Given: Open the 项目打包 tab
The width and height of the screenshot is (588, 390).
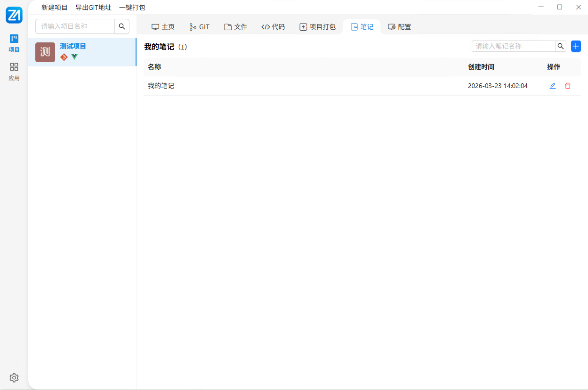Looking at the screenshot, I should click(x=317, y=27).
